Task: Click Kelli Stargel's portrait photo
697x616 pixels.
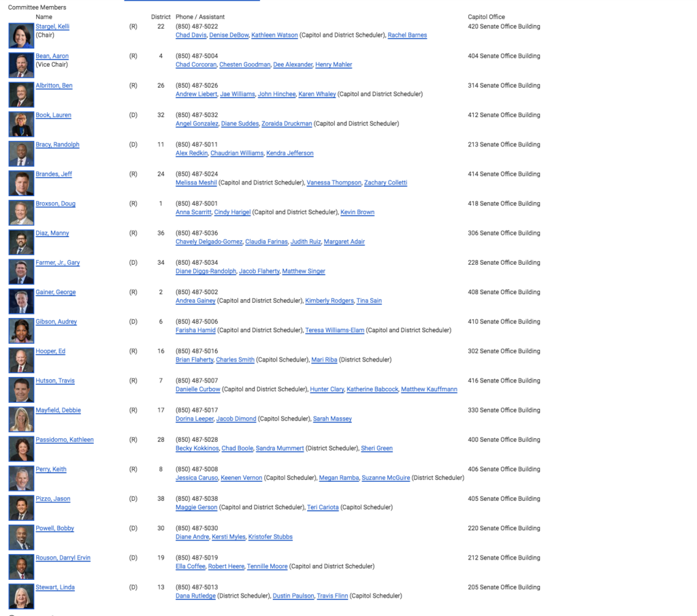Action: click(21, 35)
